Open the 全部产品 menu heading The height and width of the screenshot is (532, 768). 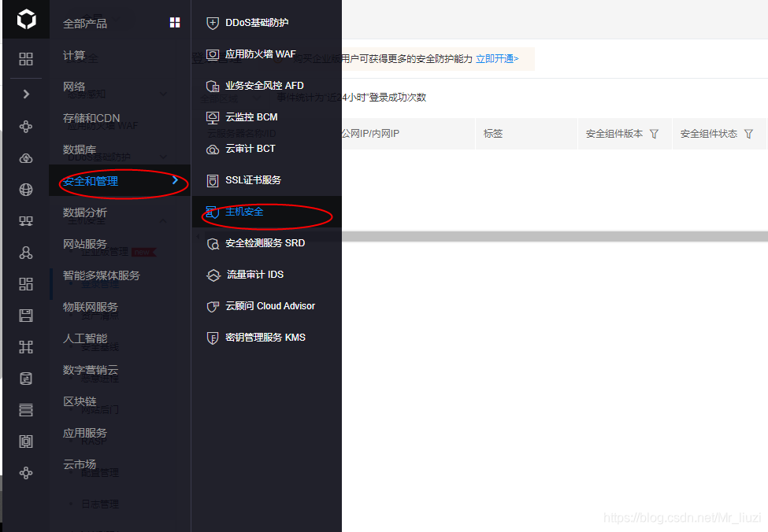[85, 24]
